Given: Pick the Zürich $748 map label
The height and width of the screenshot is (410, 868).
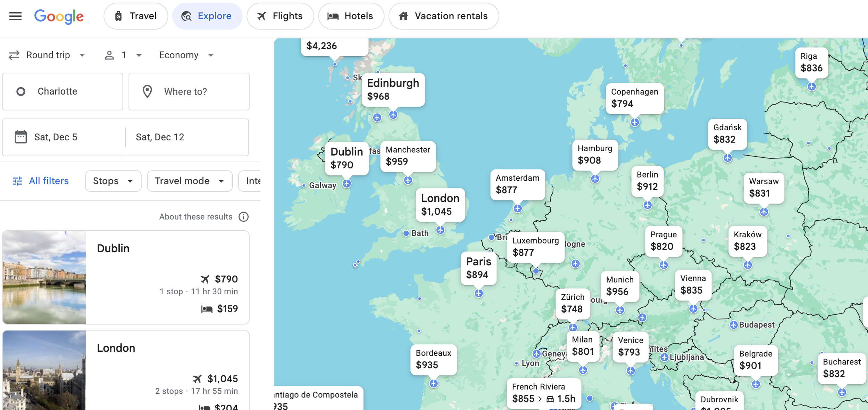Looking at the screenshot, I should [x=573, y=304].
